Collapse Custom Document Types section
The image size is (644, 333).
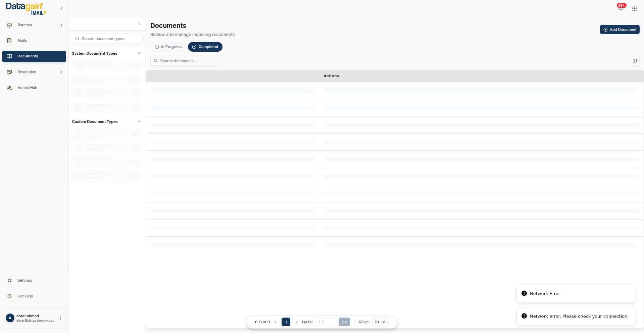pyautogui.click(x=139, y=122)
